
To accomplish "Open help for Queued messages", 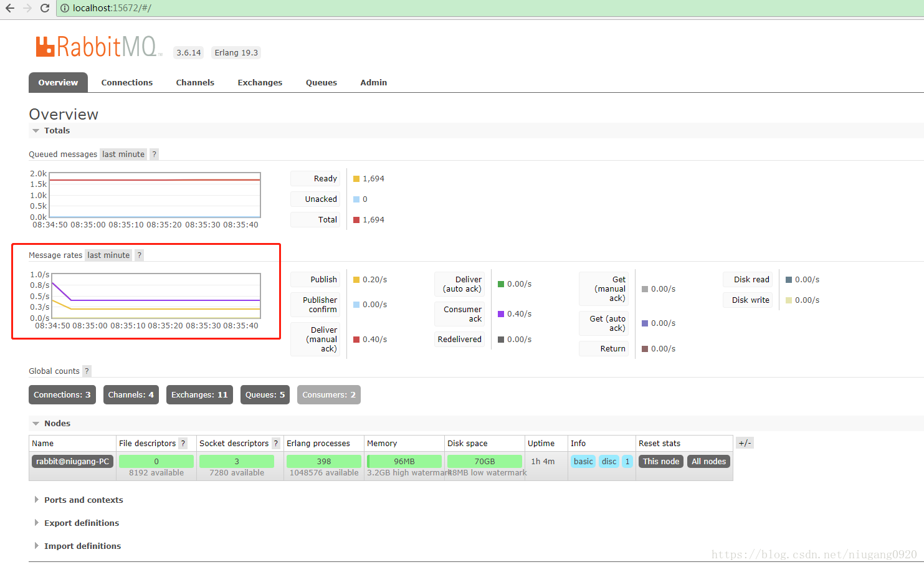I will 154,155.
